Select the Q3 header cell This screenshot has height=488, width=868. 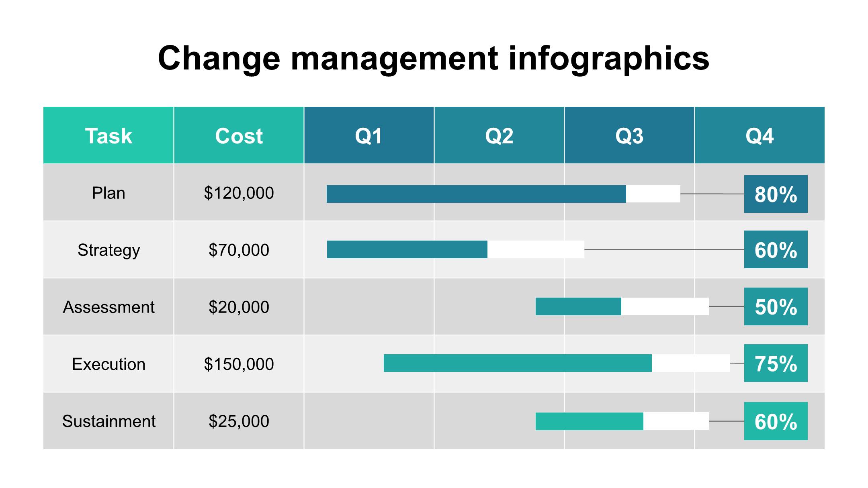coord(629,136)
